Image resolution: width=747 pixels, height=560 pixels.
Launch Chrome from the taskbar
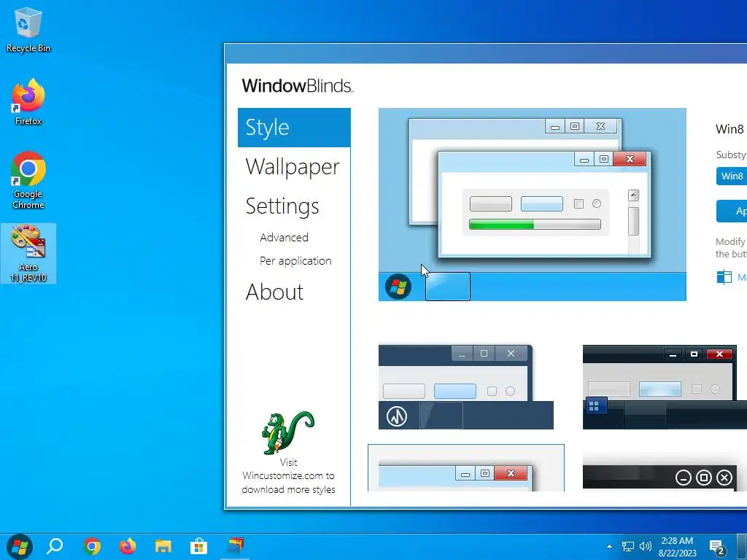pos(92,545)
